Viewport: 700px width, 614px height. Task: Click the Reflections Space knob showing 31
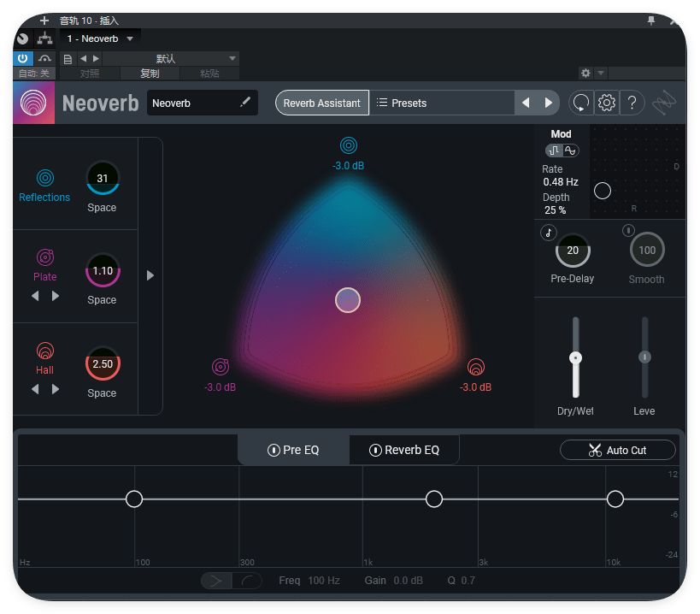[103, 178]
